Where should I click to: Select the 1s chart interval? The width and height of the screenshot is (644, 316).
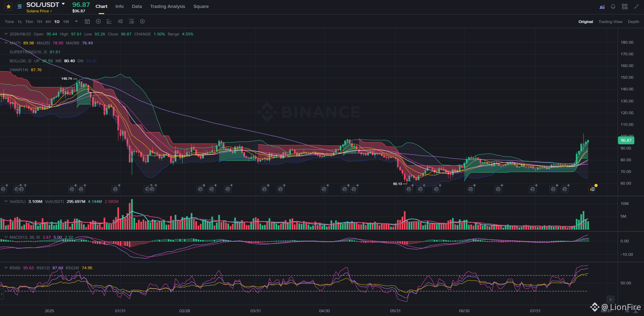tap(20, 22)
